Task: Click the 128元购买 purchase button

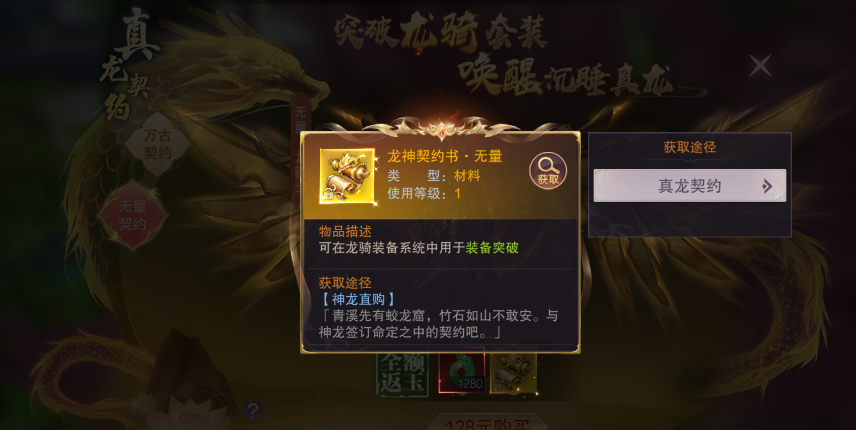Action: (x=486, y=423)
